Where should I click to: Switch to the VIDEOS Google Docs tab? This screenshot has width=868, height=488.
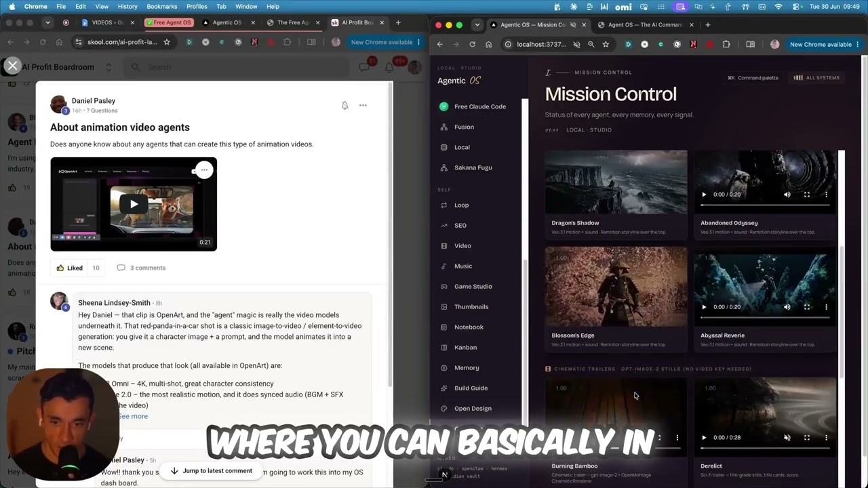pos(106,22)
